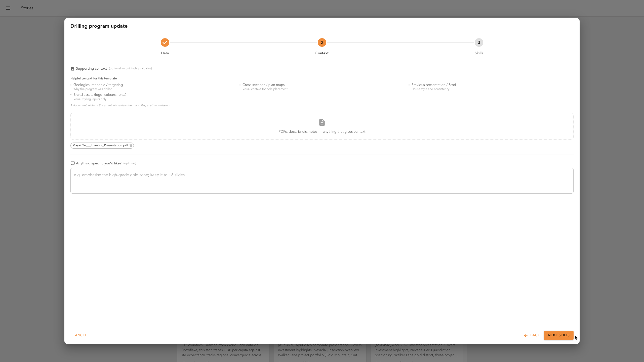The image size is (644, 362).
Task: Proceed with Next: Skills button
Action: (x=558, y=335)
